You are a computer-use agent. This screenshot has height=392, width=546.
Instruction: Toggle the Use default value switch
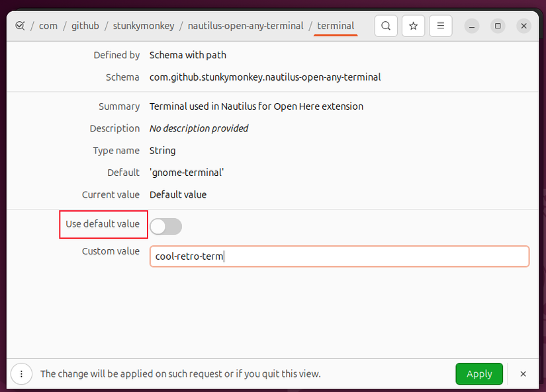click(x=165, y=227)
